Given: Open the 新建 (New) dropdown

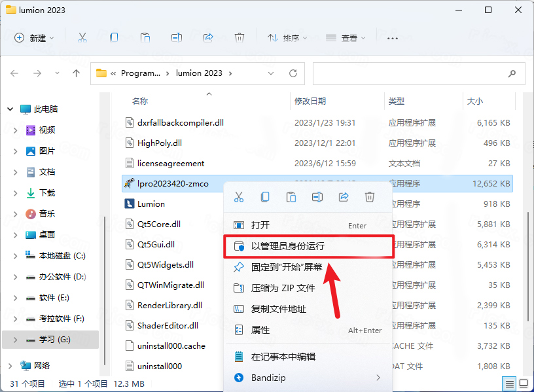Looking at the screenshot, I should (34, 38).
